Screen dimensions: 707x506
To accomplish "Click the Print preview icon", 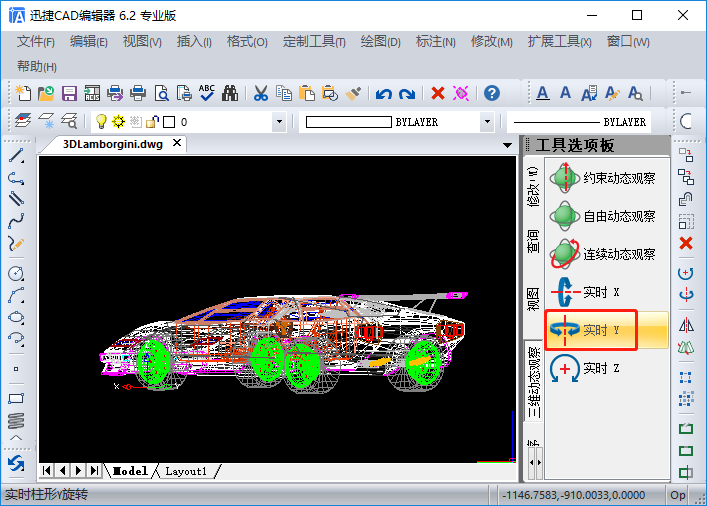I will click(x=161, y=93).
